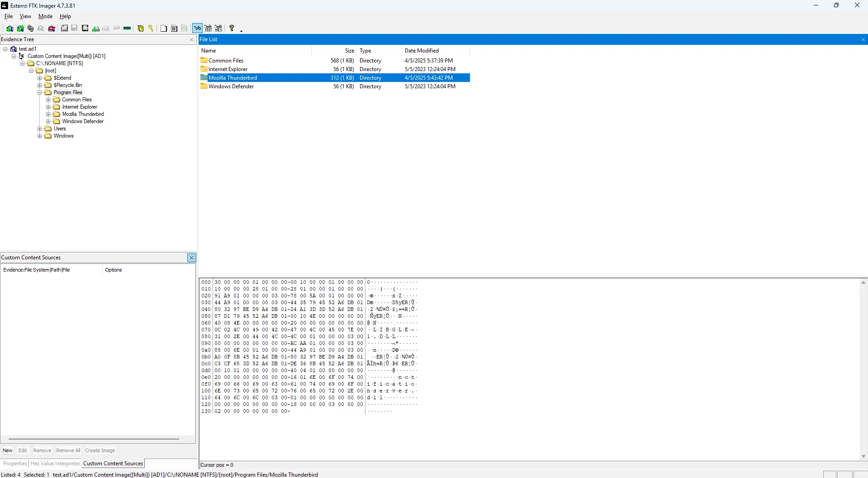Click the Detect EFS Encryption key icon
This screenshot has width=868, height=478.
coord(151,29)
